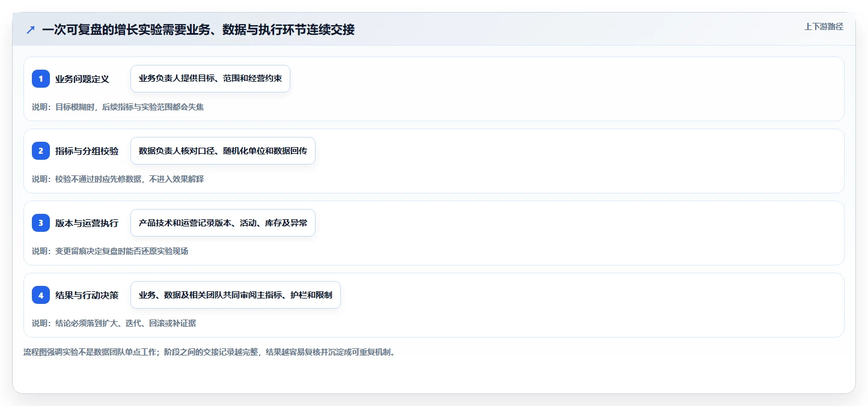
Task: Click the heading 一次可复盘的增长实验需要业务、数据与执行环节连续交接
Action: (x=198, y=29)
